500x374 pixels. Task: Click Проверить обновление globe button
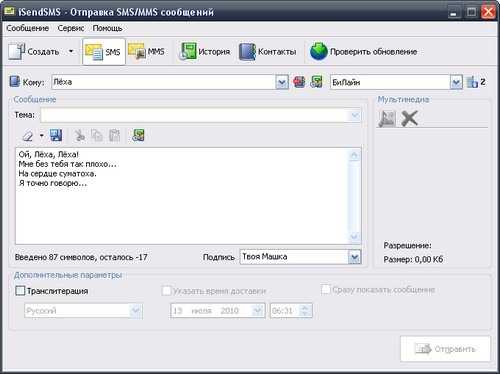tap(364, 52)
